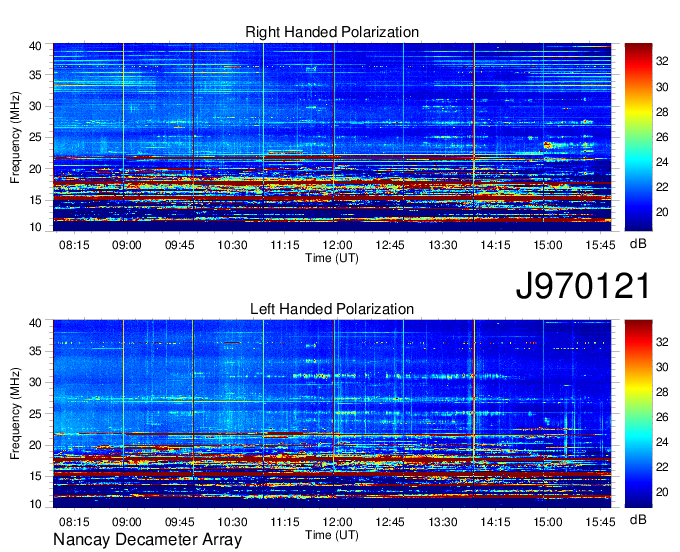Click the 20 dB tick on right-handed color bar

pyautogui.click(x=662, y=212)
